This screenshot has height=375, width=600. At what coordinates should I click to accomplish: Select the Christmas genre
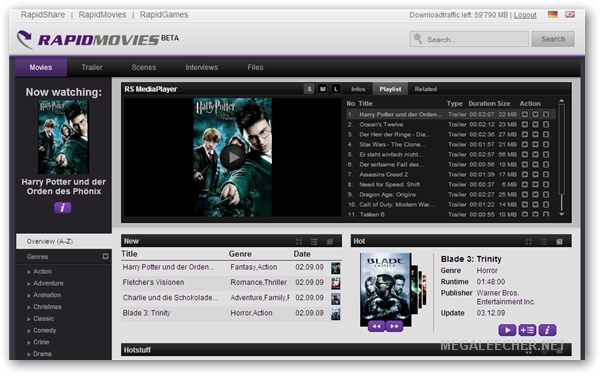point(47,307)
